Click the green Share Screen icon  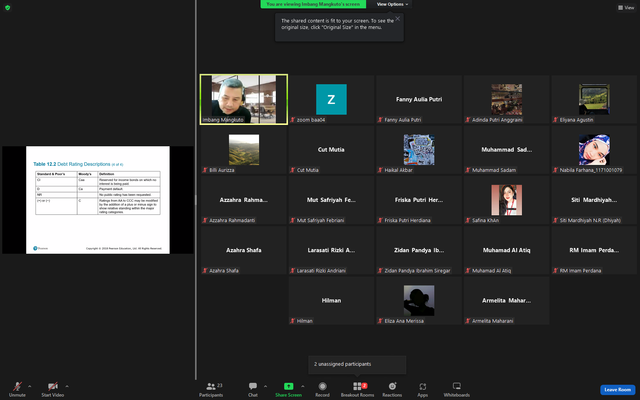(x=289, y=386)
